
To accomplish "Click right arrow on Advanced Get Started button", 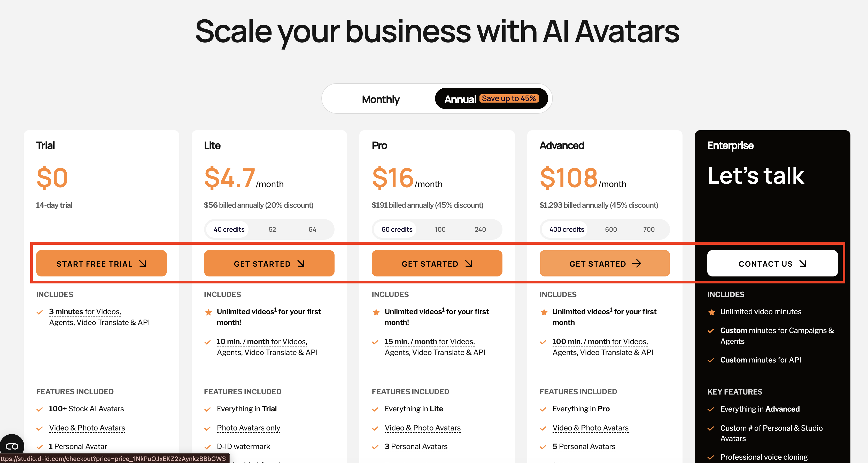I will (637, 264).
